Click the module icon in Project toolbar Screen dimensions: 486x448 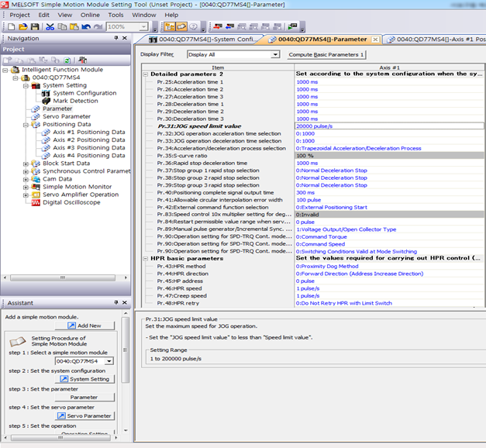click(82, 60)
